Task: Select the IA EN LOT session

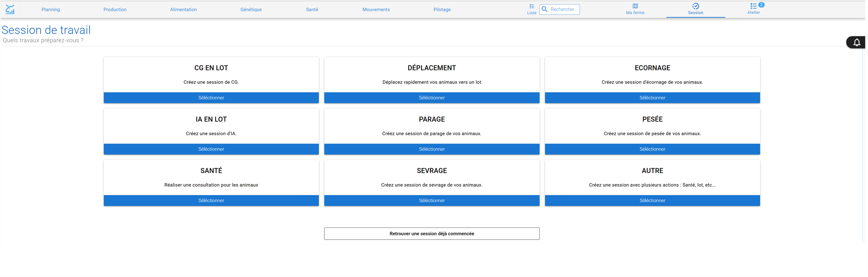Action: [211, 149]
